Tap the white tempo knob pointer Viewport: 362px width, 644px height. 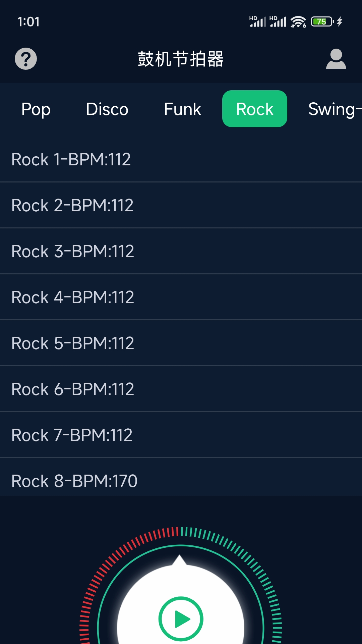[x=180, y=559]
